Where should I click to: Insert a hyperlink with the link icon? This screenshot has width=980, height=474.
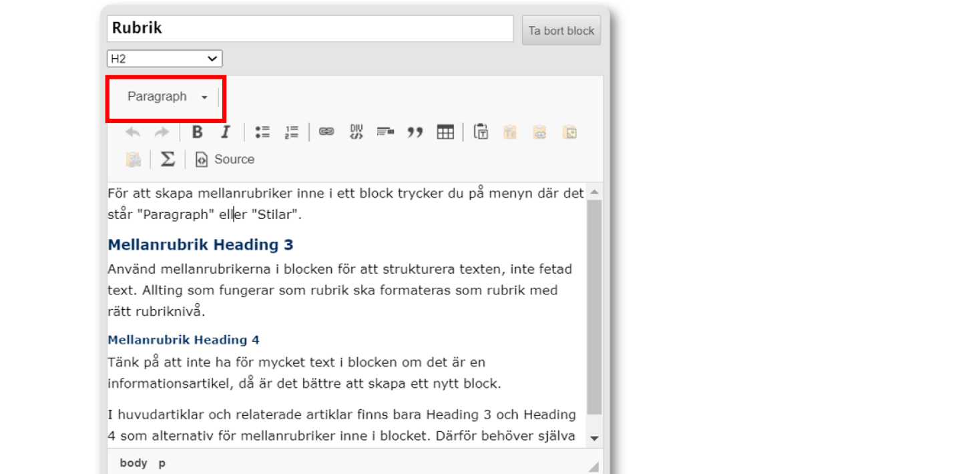326,132
